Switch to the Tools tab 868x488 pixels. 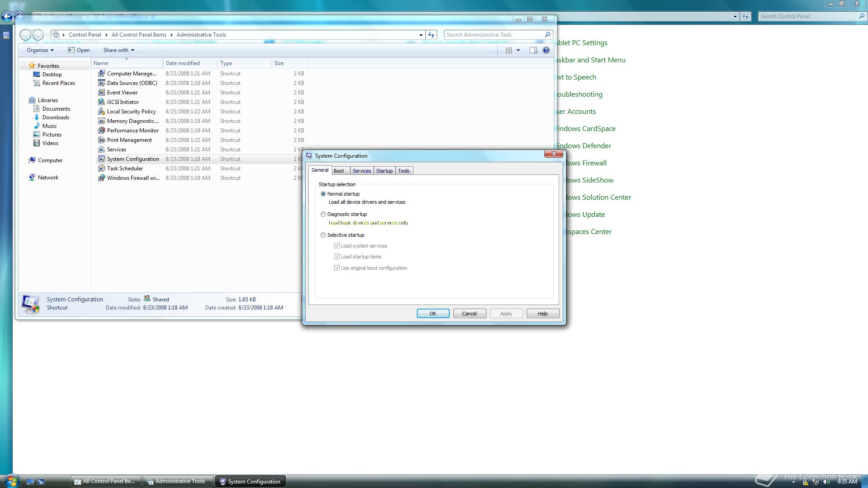404,171
